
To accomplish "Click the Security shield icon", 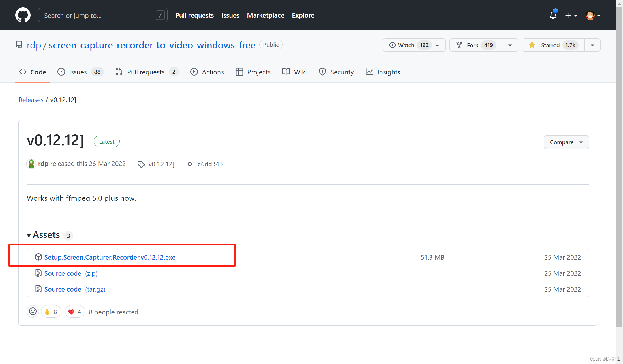I will point(322,72).
